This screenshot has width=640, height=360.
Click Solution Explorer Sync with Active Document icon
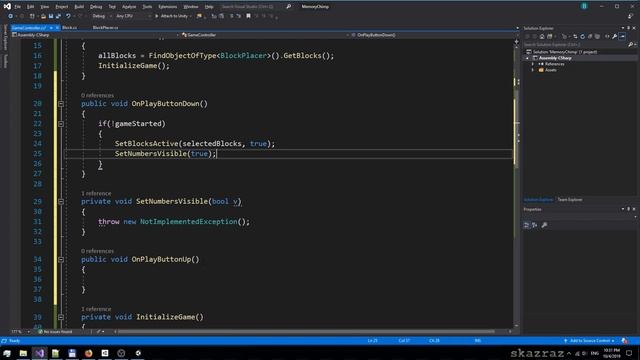pyautogui.click(x=576, y=36)
